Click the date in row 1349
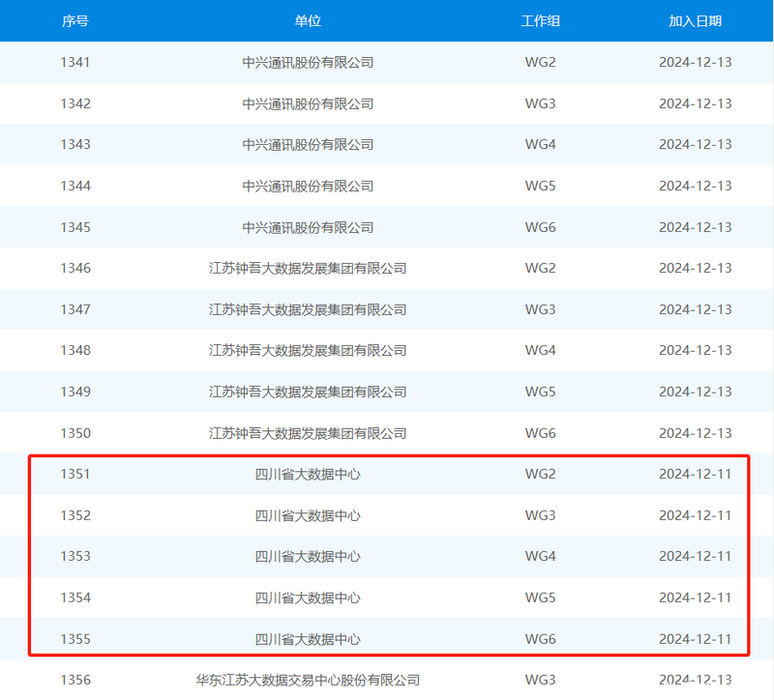The image size is (774, 700). pyautogui.click(x=695, y=392)
